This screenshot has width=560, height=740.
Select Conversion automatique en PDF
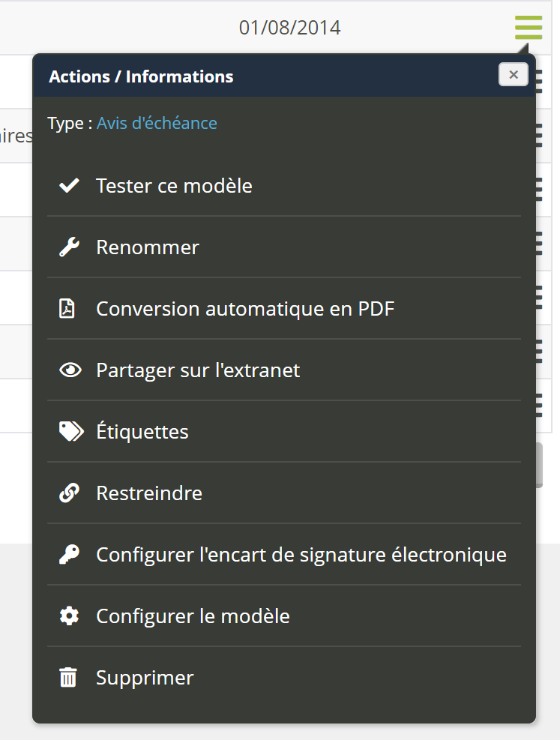click(245, 309)
